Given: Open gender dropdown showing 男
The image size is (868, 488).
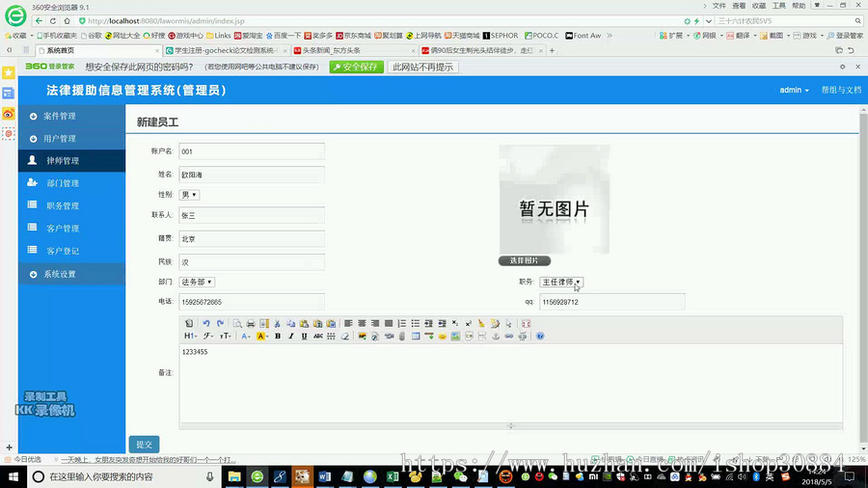Looking at the screenshot, I should pos(189,195).
